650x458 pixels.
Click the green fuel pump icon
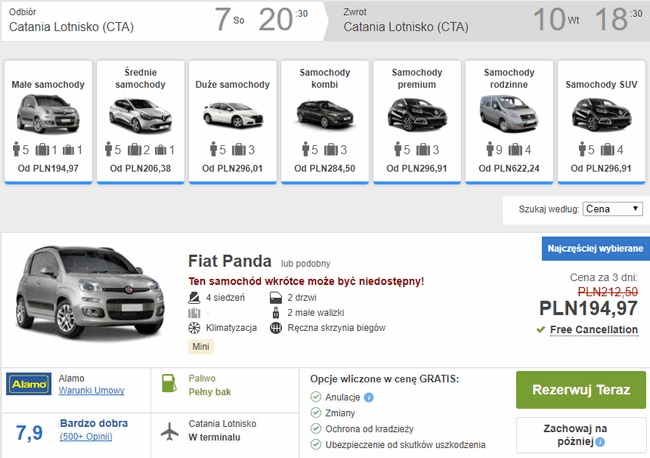(169, 383)
